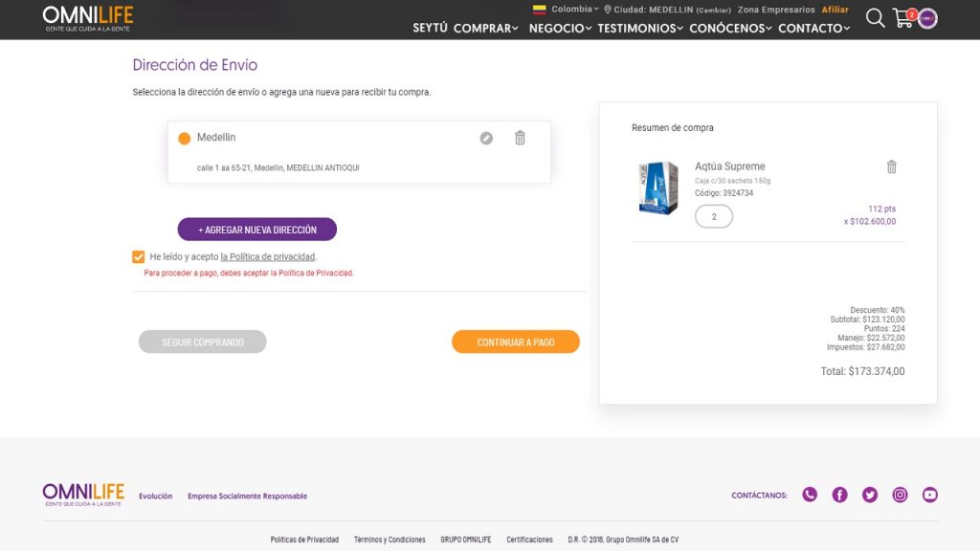980x551 pixels.
Task: Click the Colombia flag icon
Action: [540, 10]
